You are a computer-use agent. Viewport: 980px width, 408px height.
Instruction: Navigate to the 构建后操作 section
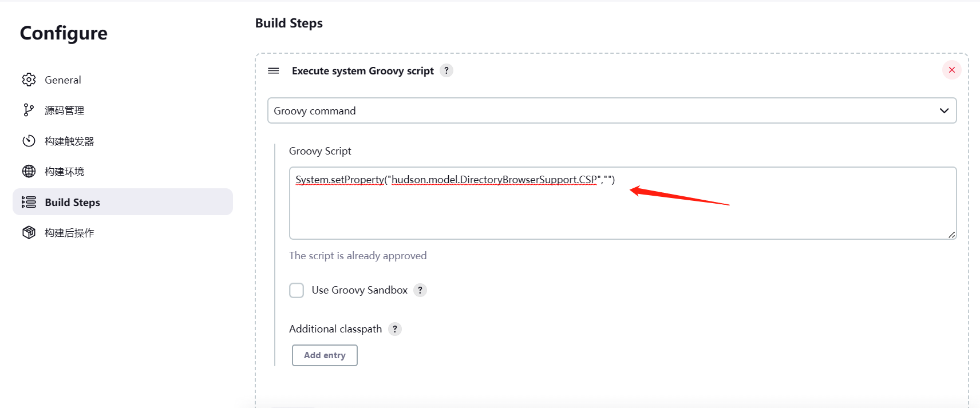(x=69, y=233)
